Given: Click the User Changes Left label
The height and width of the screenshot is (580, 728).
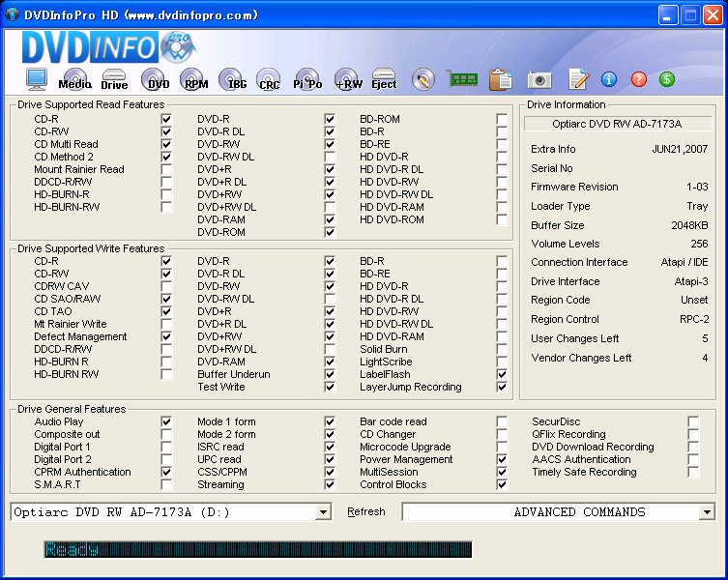Looking at the screenshot, I should coord(575,338).
